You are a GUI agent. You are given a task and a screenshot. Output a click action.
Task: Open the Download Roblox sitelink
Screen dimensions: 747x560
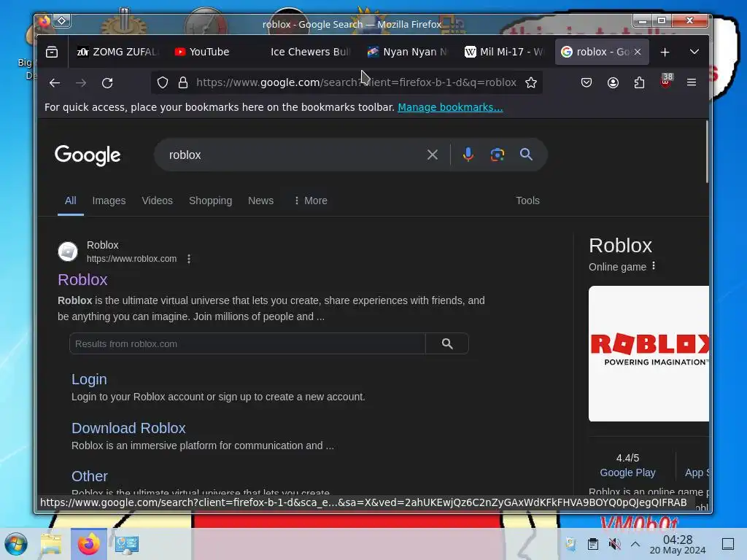(128, 428)
